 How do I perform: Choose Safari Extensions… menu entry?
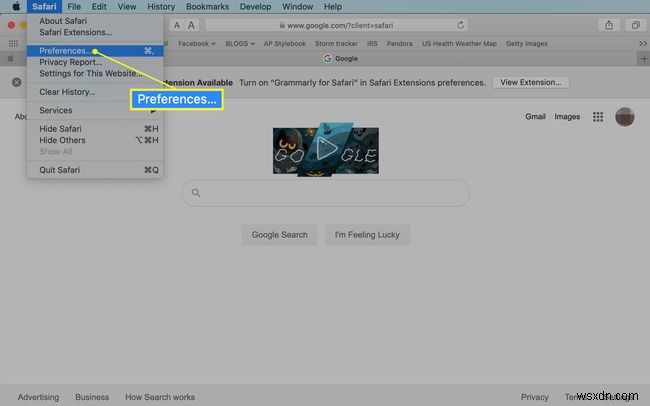[x=95, y=32]
